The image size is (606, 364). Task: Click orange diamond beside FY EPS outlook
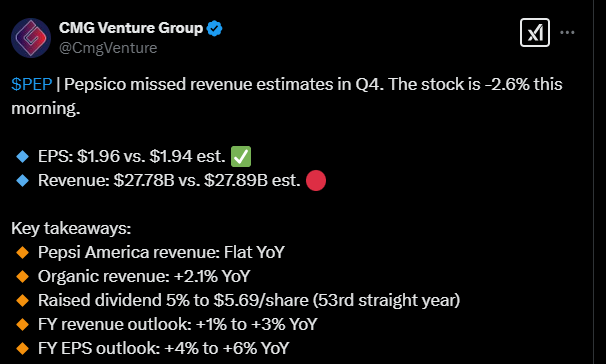22,348
